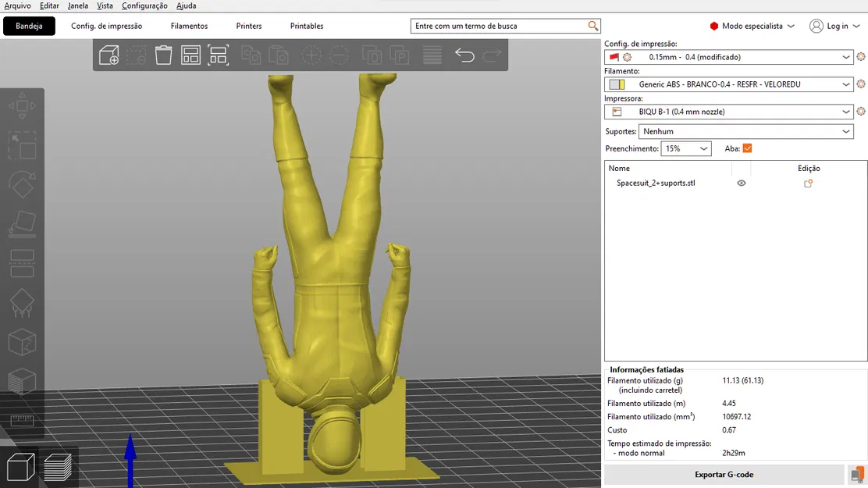Click the Delete trash can icon
This screenshot has height=488, width=868.
tap(163, 55)
